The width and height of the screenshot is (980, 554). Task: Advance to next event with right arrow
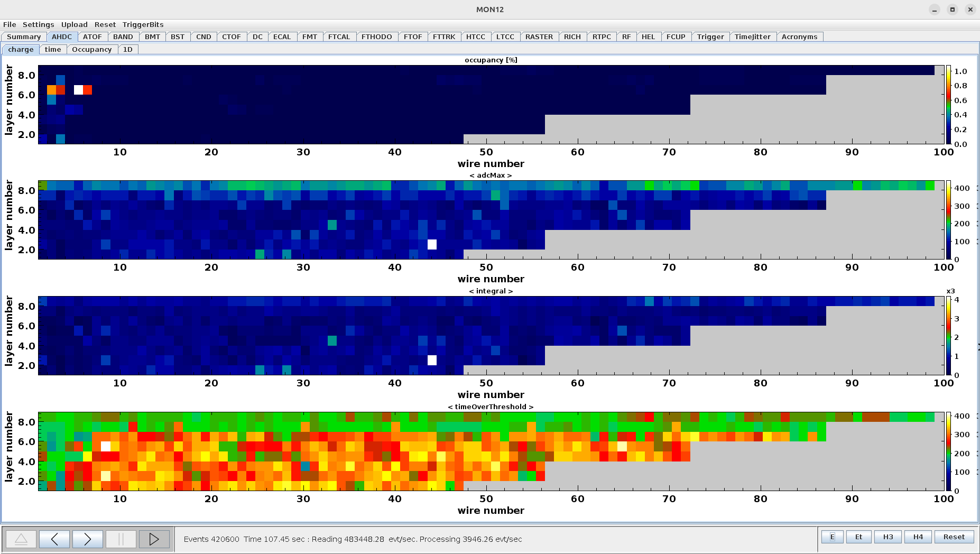[x=88, y=539]
